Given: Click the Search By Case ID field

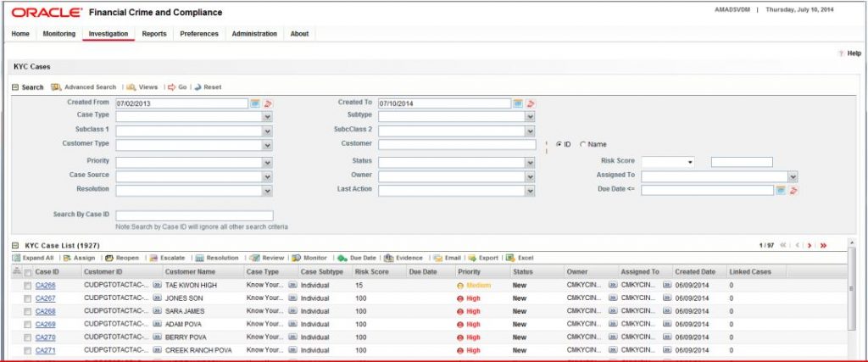Looking at the screenshot, I should coord(194,216).
